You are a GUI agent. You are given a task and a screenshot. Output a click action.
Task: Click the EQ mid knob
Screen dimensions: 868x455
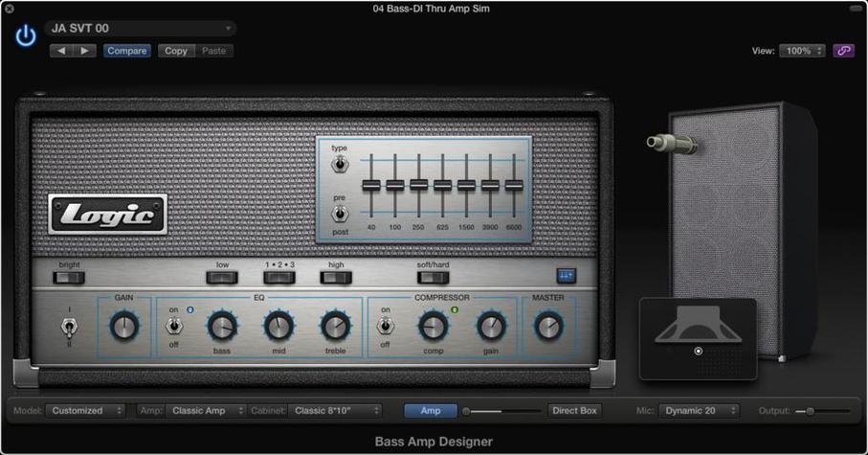click(278, 326)
